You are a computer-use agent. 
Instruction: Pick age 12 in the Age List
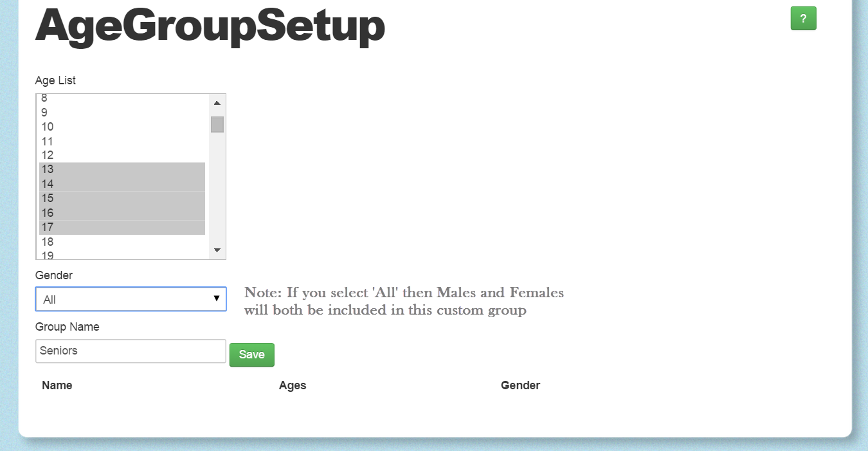[x=122, y=155]
